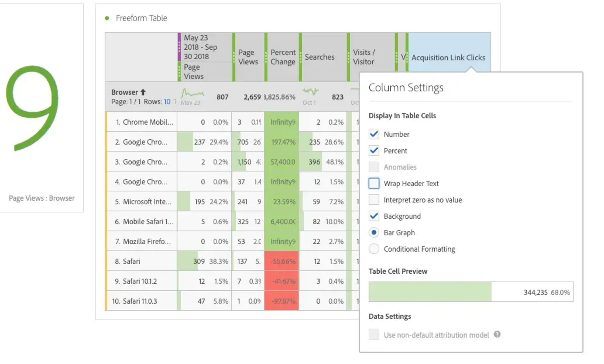Open the Rows count 10 selector

167,102
